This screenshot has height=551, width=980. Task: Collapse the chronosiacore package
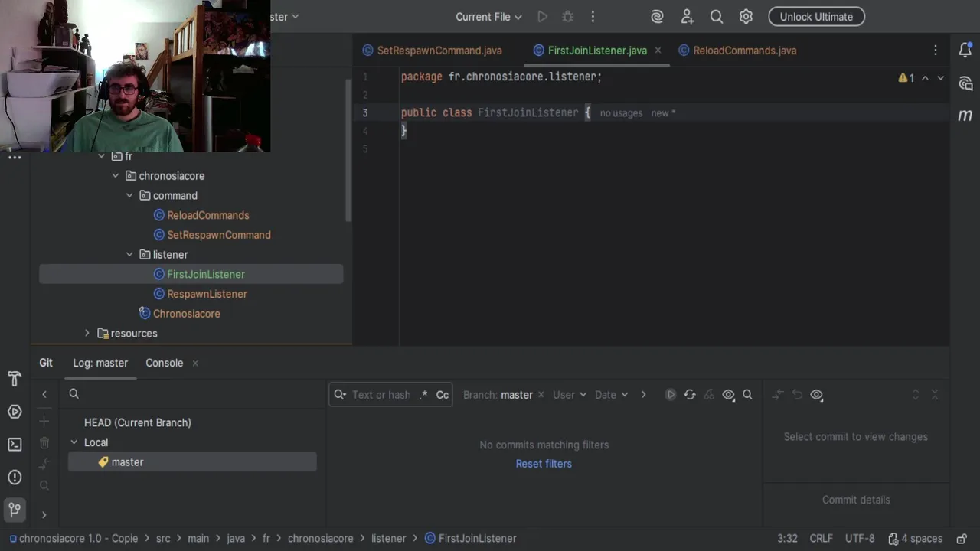click(x=116, y=176)
